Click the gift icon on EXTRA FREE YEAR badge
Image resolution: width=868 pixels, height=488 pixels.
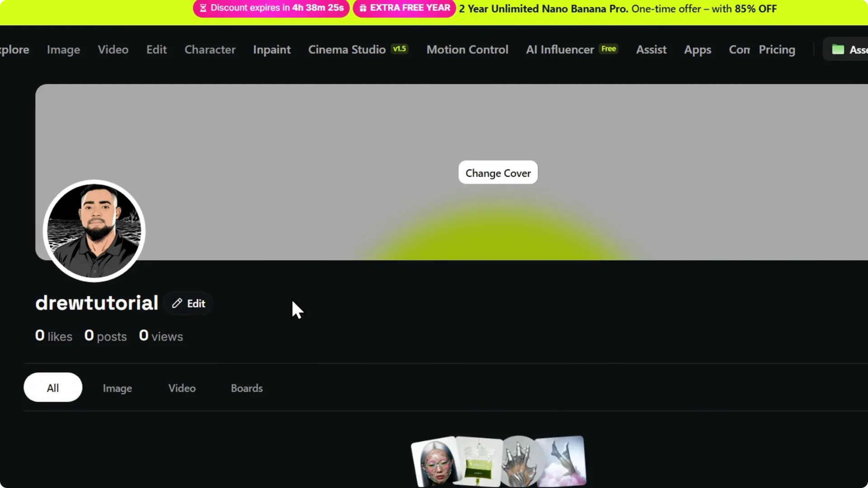point(363,7)
